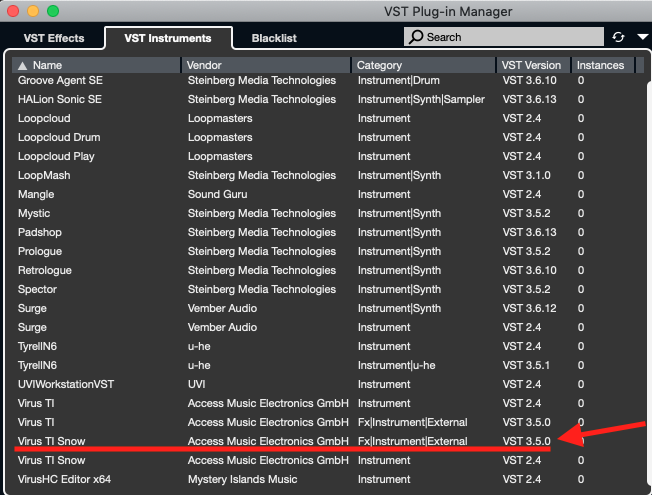652x495 pixels.
Task: Select Surge with VST 3.6.12 version
Action: click(x=328, y=308)
